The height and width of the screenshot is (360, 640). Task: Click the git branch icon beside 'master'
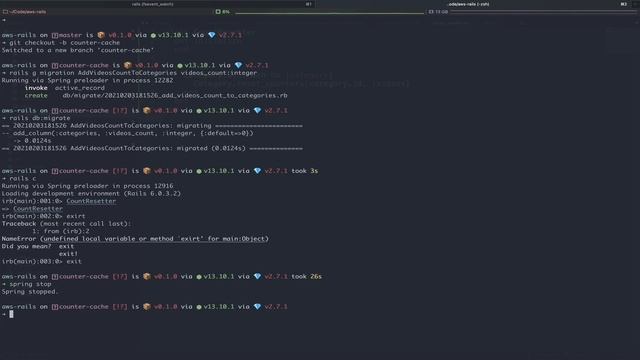[55, 35]
